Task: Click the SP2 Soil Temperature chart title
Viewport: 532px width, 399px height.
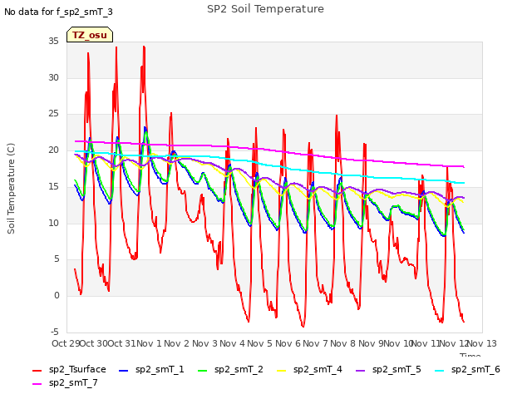Action: tap(265, 9)
